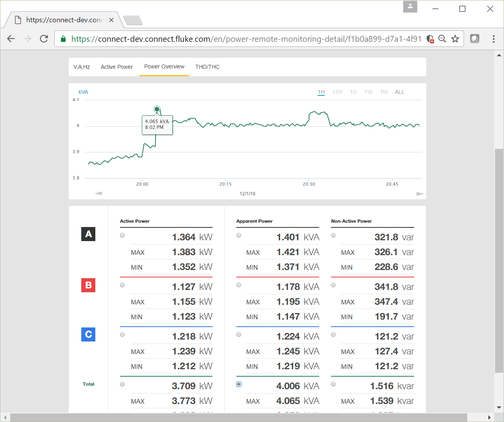The width and height of the screenshot is (504, 422).
Task: Select phase A Active Power radio button
Action: [122, 235]
